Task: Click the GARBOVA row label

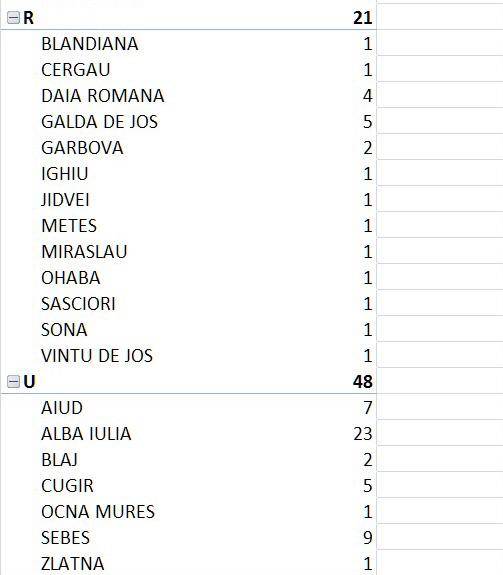Action: click(82, 148)
